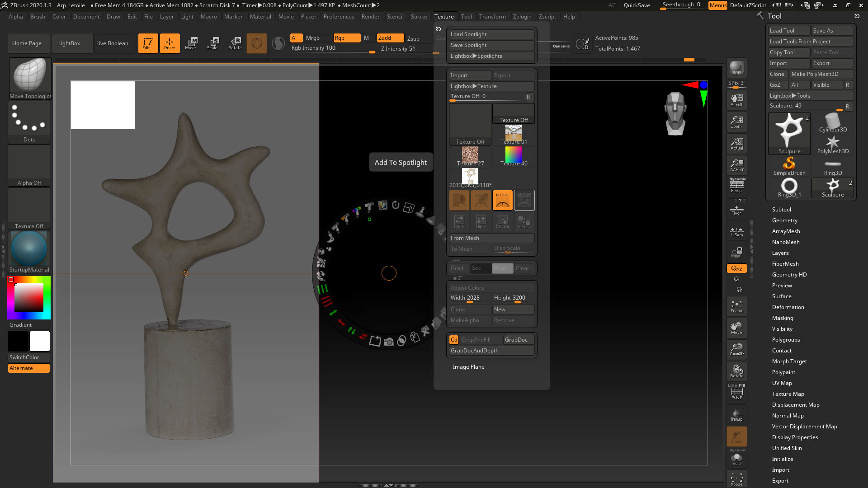Expand the Masking subpalette
The width and height of the screenshot is (868, 488).
[x=783, y=318]
